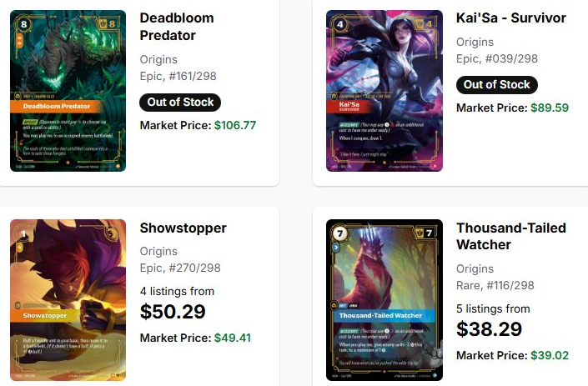
Task: Click '5 listings from' under Thousand-Tailed Watcher
Action: tap(493, 308)
